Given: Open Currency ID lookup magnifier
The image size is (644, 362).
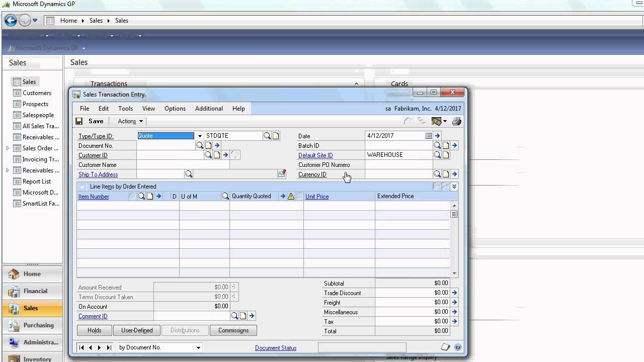Looking at the screenshot, I should 437,174.
